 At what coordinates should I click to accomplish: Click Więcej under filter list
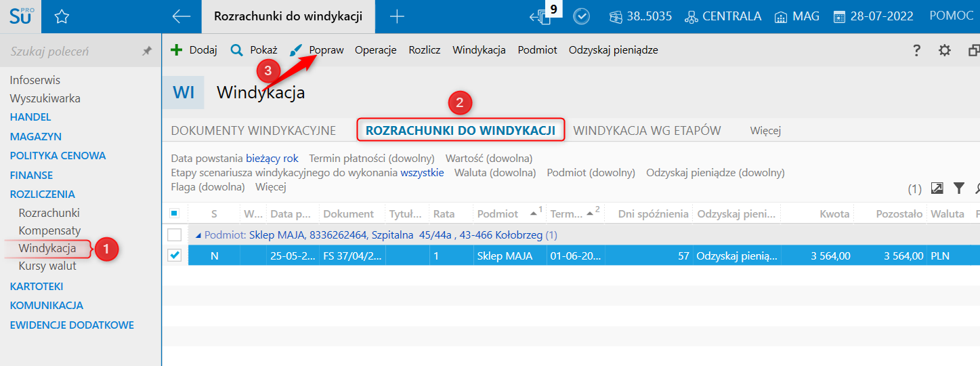pos(271,187)
